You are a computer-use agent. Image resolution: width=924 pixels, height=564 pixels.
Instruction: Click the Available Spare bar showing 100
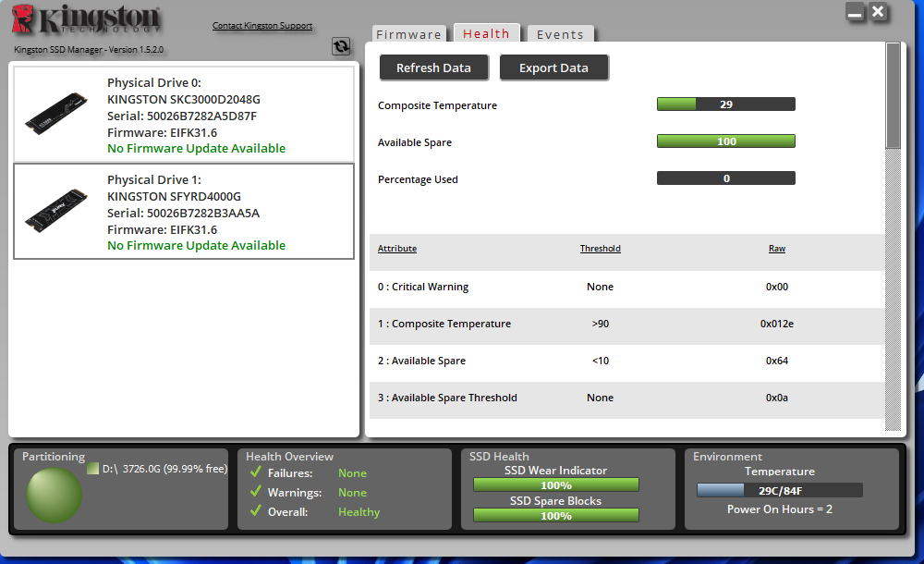click(x=726, y=141)
